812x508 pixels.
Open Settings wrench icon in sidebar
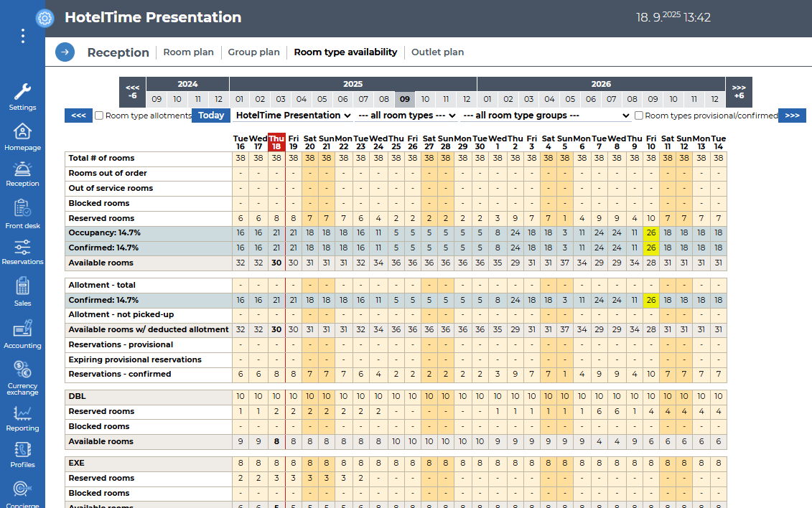(22, 92)
